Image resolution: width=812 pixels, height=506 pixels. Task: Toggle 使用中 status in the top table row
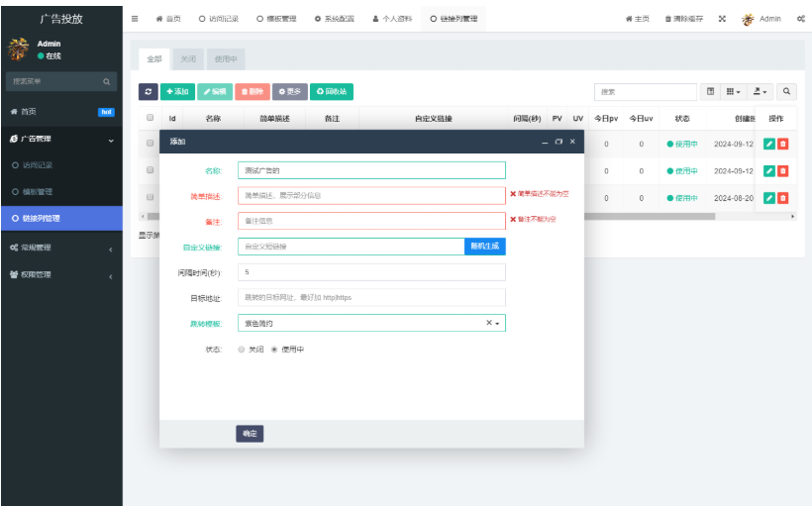(x=682, y=144)
